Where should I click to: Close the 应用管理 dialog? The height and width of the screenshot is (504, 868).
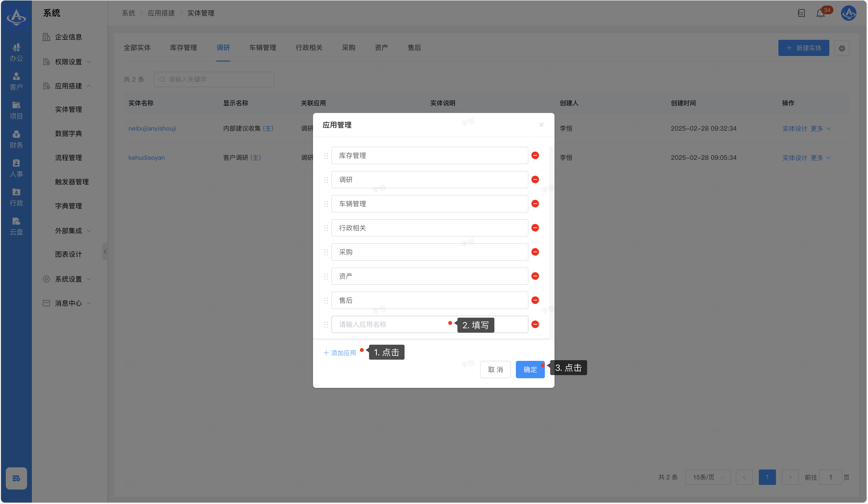coord(541,125)
